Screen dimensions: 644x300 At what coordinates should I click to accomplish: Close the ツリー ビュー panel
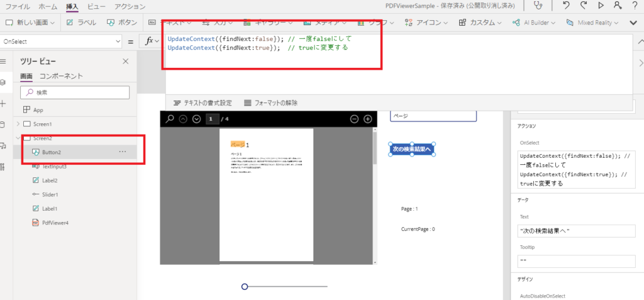126,61
